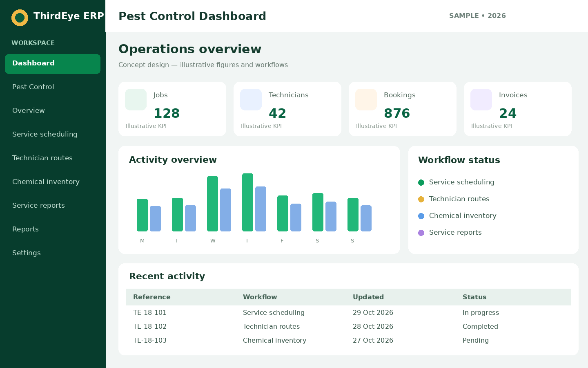This screenshot has width=588, height=368.
Task: Click the yellow dot beside Technician routes
Action: [x=421, y=199]
